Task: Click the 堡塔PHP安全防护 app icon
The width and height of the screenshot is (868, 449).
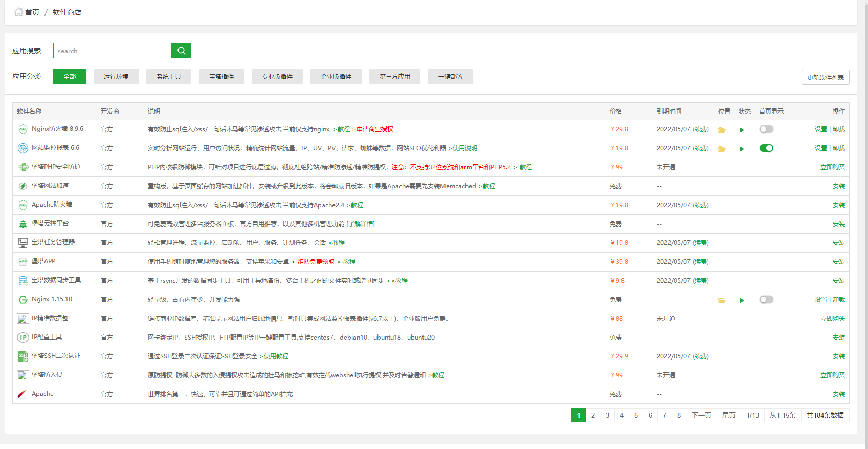Action: tap(23, 167)
